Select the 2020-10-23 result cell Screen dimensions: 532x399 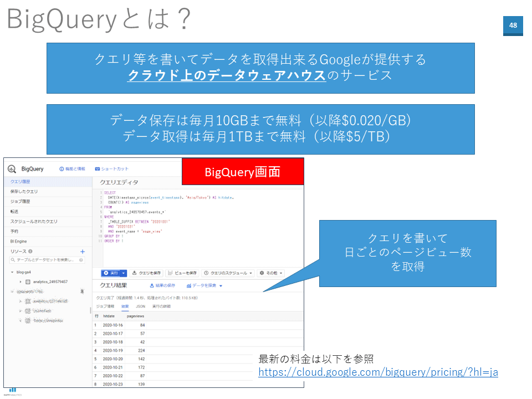coord(112,385)
